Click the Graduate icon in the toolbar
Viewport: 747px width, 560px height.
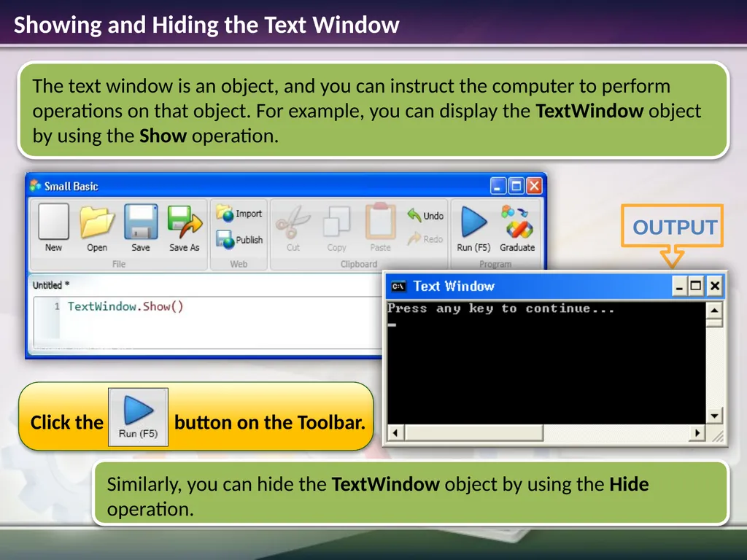click(x=517, y=227)
